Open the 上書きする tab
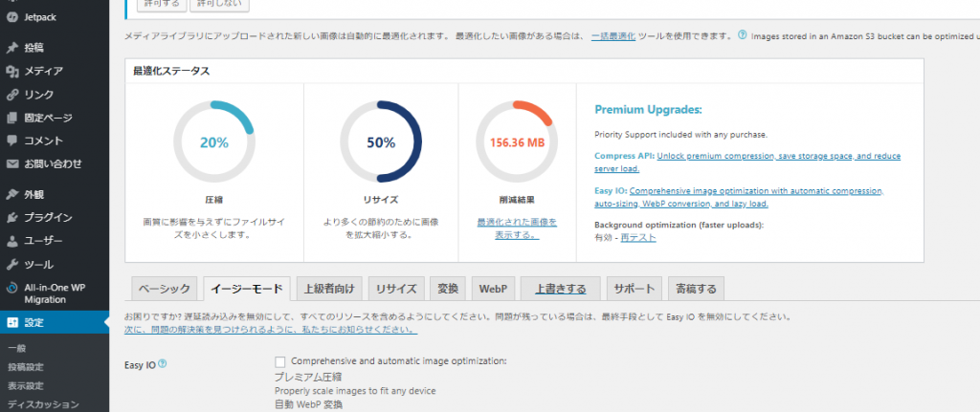The width and height of the screenshot is (980, 412). (x=561, y=289)
